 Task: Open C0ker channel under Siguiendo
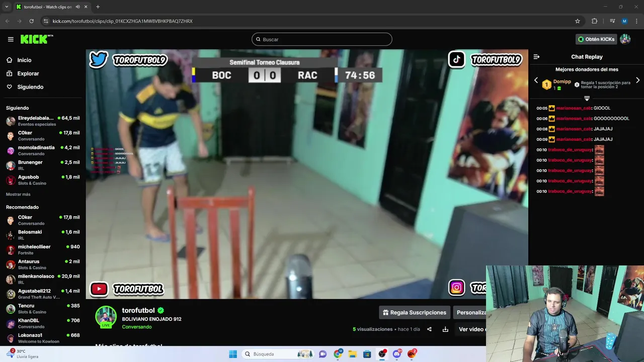pyautogui.click(x=43, y=136)
